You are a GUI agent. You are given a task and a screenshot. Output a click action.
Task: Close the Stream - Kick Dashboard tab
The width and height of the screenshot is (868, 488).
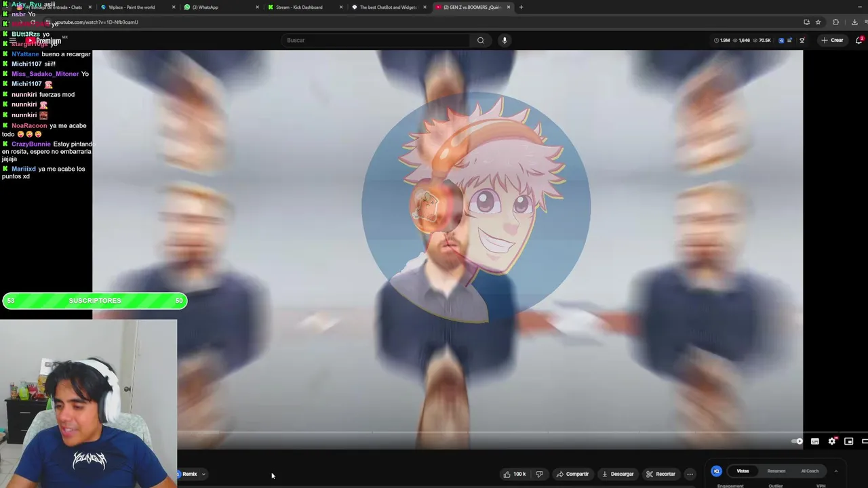[341, 7]
